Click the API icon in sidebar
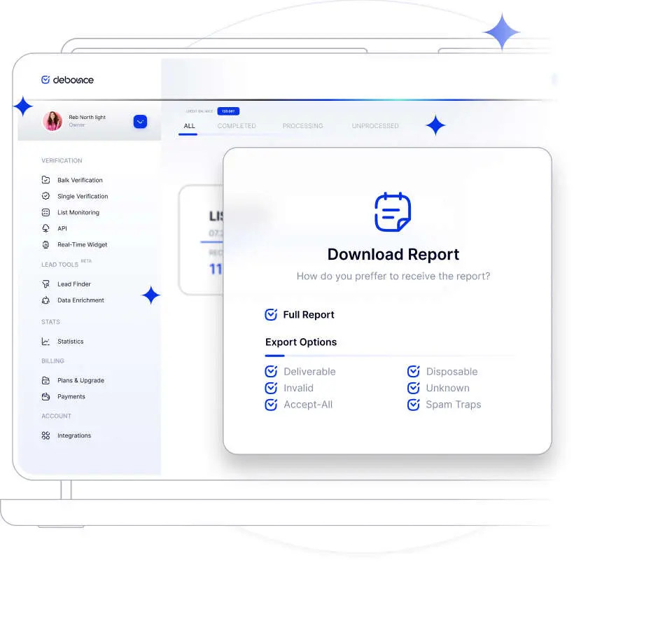Screen dimensions: 672x621 click(x=46, y=228)
